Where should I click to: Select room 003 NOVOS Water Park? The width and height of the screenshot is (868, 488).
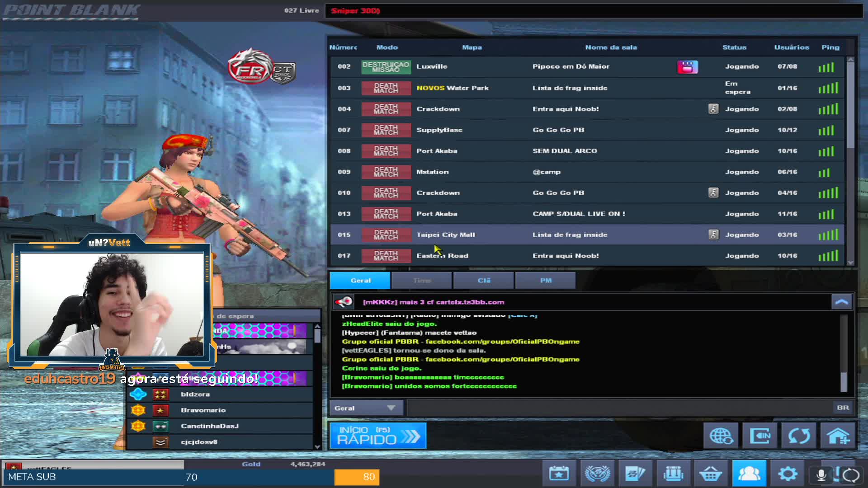pyautogui.click(x=587, y=88)
